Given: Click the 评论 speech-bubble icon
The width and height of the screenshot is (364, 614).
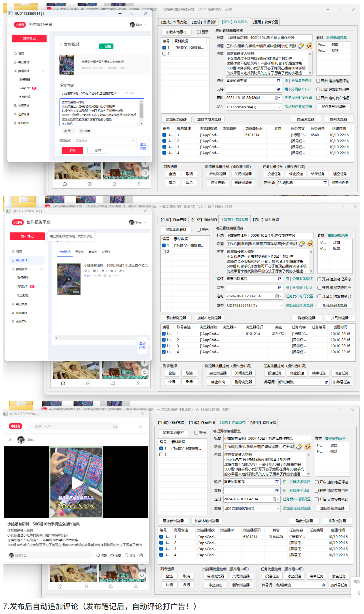Looking at the screenshot, I should click(126, 555).
